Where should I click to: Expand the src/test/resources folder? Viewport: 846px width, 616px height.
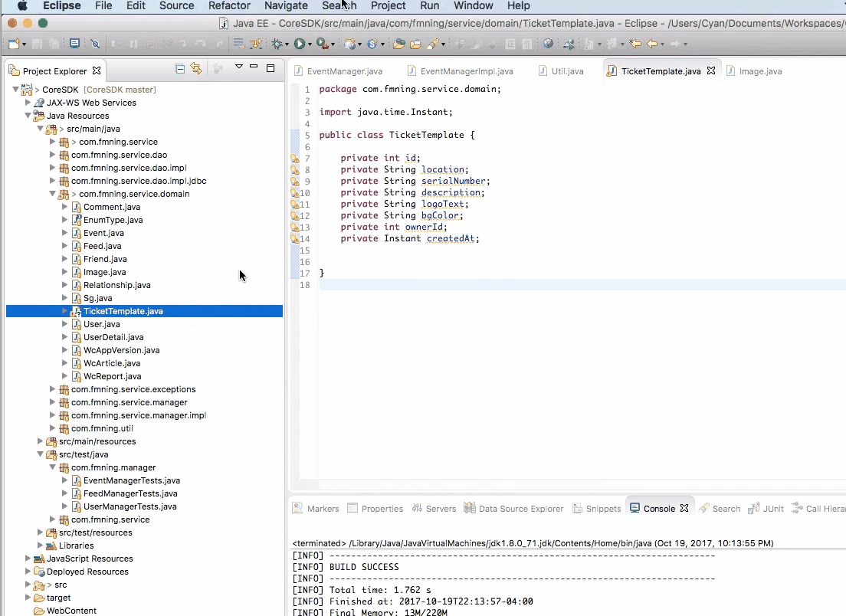(40, 532)
